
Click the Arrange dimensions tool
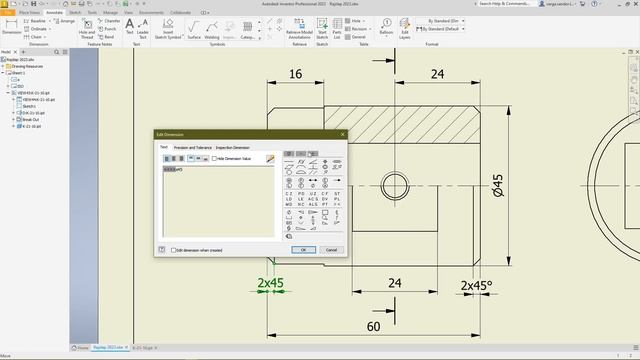pos(64,21)
